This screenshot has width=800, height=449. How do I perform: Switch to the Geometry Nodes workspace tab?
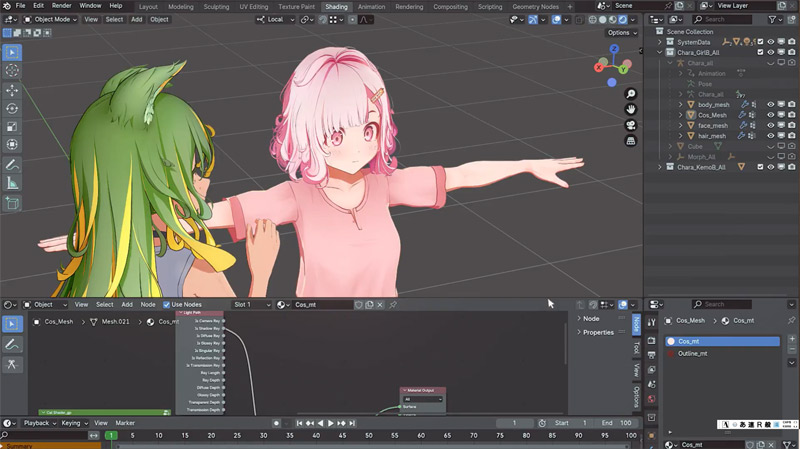click(535, 7)
